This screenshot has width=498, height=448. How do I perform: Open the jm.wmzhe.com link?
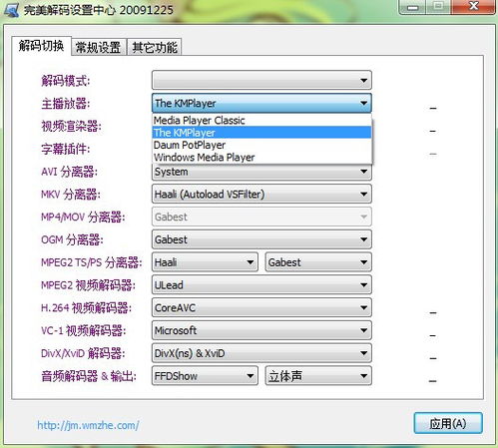[88, 425]
